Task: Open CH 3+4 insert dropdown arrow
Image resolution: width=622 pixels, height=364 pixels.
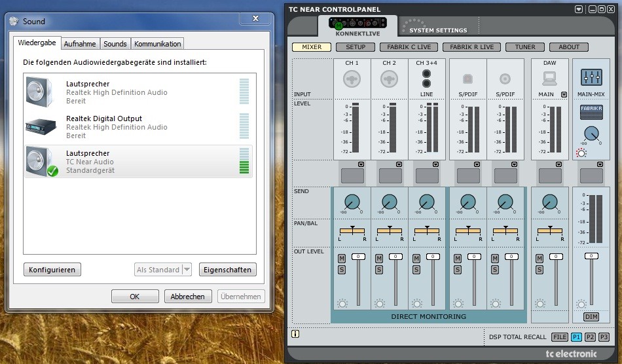Action: click(435, 164)
